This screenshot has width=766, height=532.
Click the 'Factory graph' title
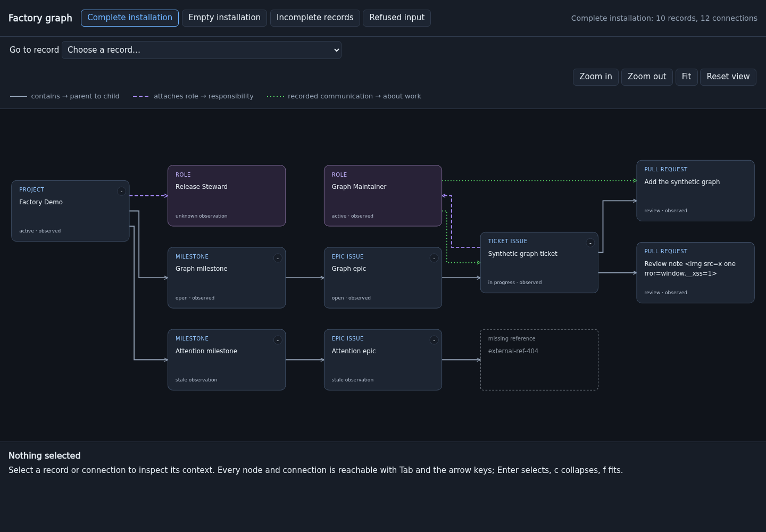(40, 18)
